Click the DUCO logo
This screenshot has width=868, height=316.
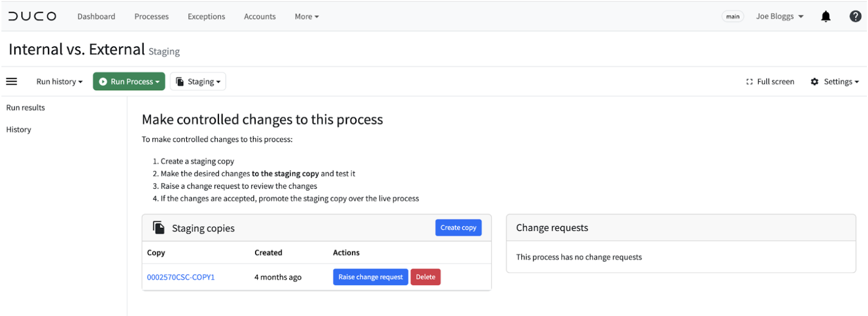(x=32, y=16)
